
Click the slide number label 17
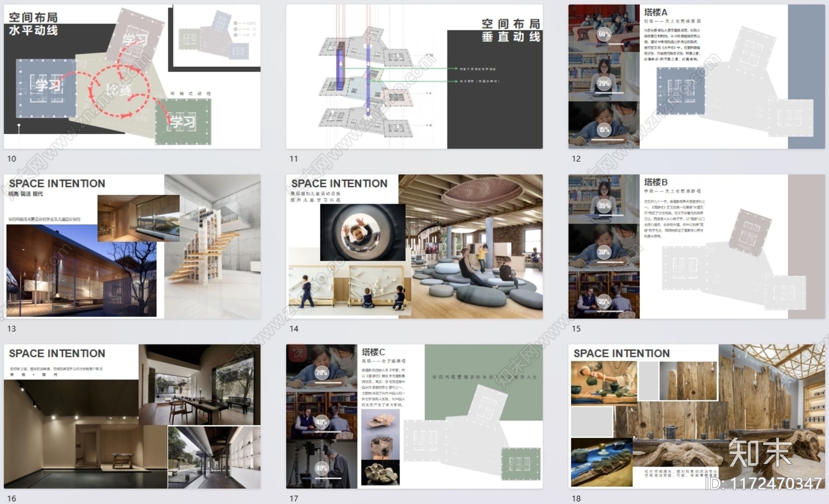tap(294, 498)
